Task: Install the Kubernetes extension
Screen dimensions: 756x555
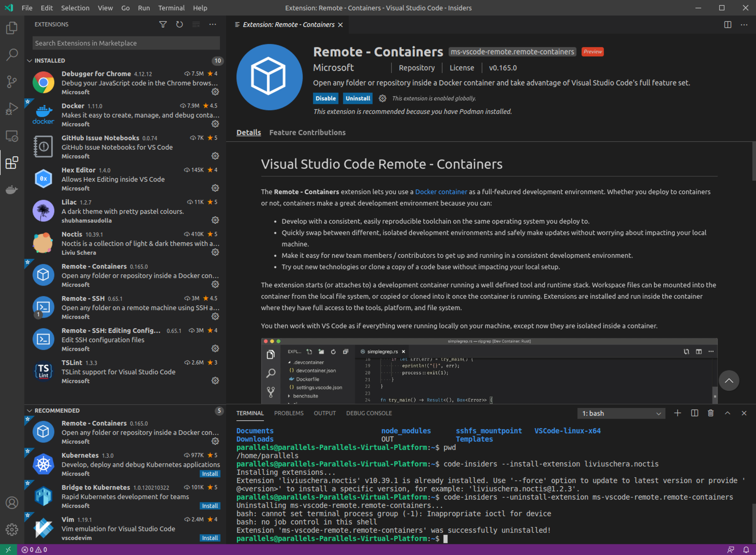Action: pyautogui.click(x=210, y=474)
